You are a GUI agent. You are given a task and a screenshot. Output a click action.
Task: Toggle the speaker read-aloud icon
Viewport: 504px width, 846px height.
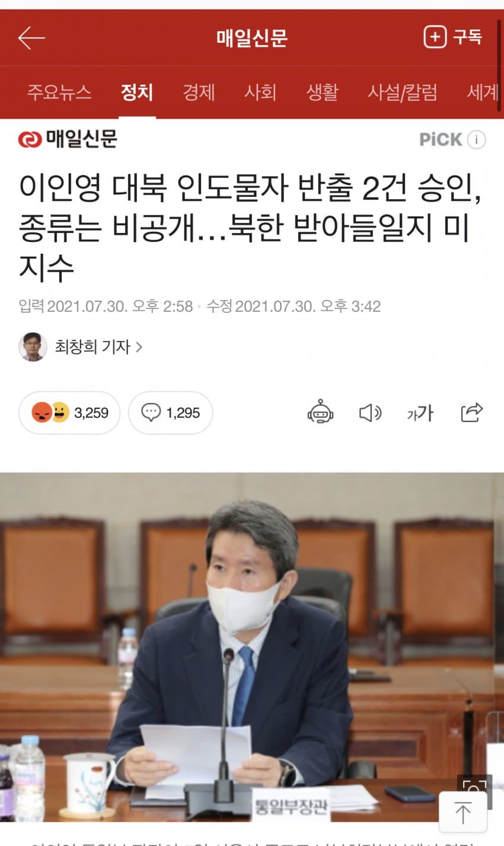point(371,413)
